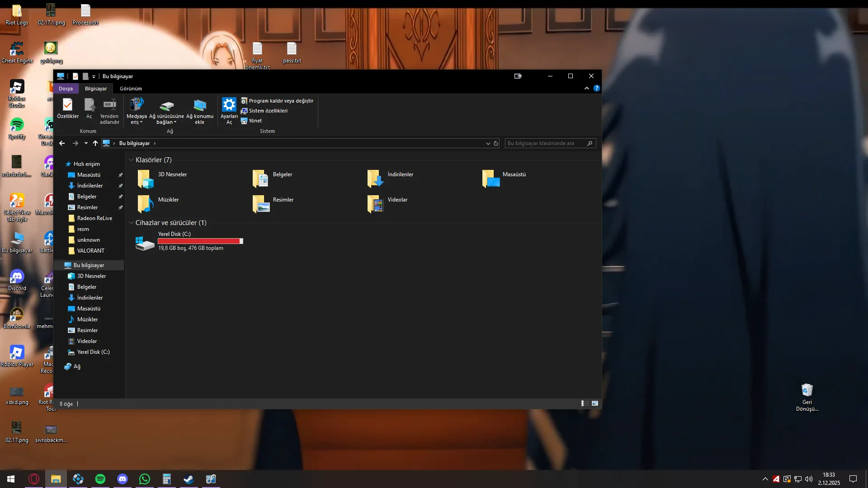Open the Dosya ribbon tab
868x488 pixels.
[x=66, y=89]
